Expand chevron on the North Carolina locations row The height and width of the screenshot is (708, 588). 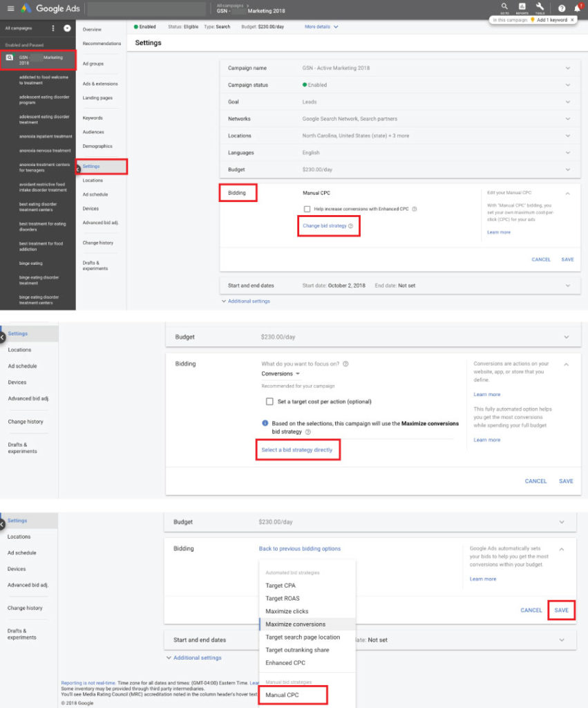(568, 136)
